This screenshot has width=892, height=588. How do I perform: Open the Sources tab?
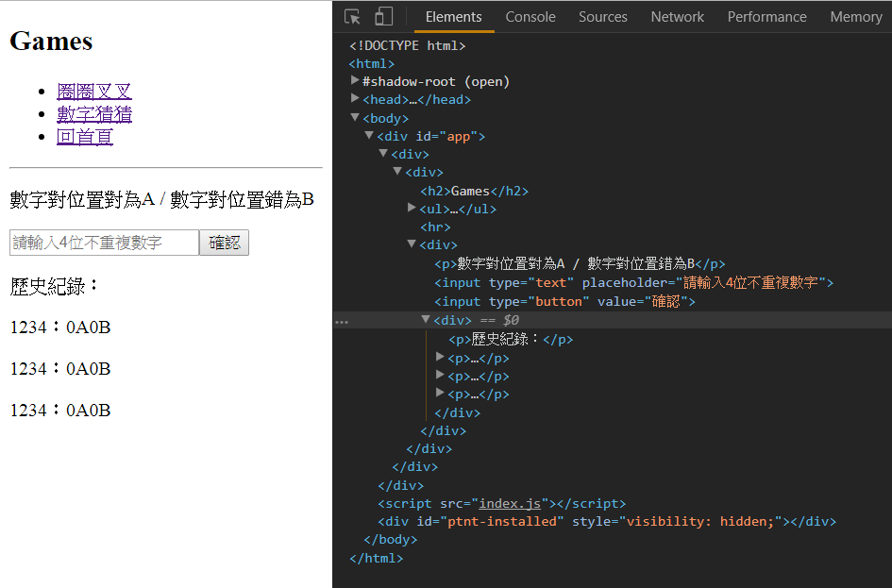pyautogui.click(x=602, y=17)
